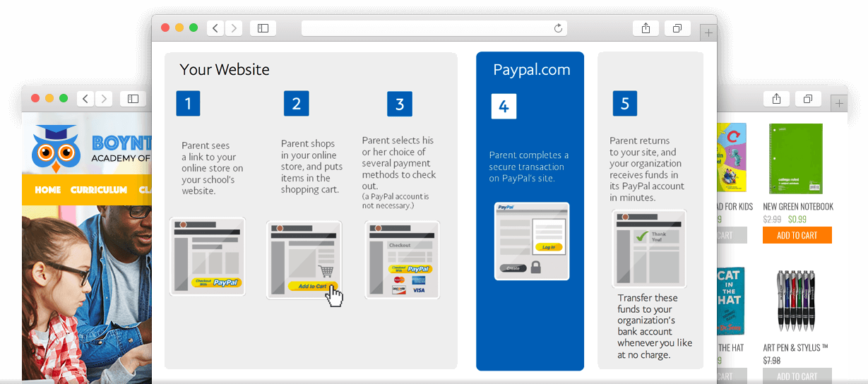Add new tab plus in front browser

(708, 32)
